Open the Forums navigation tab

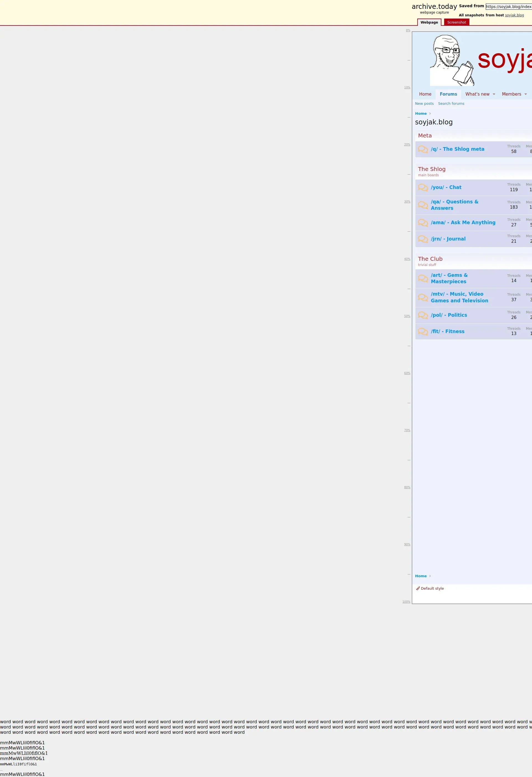tap(448, 94)
